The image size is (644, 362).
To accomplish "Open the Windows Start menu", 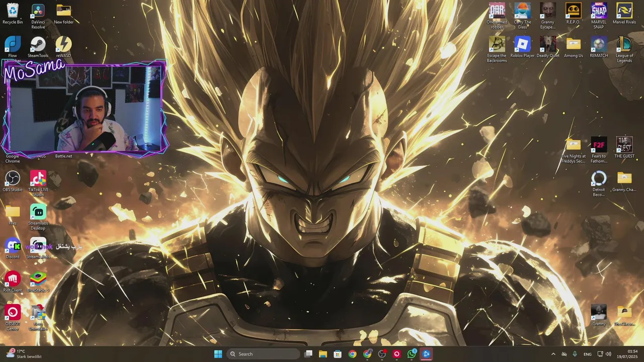I will (218, 354).
